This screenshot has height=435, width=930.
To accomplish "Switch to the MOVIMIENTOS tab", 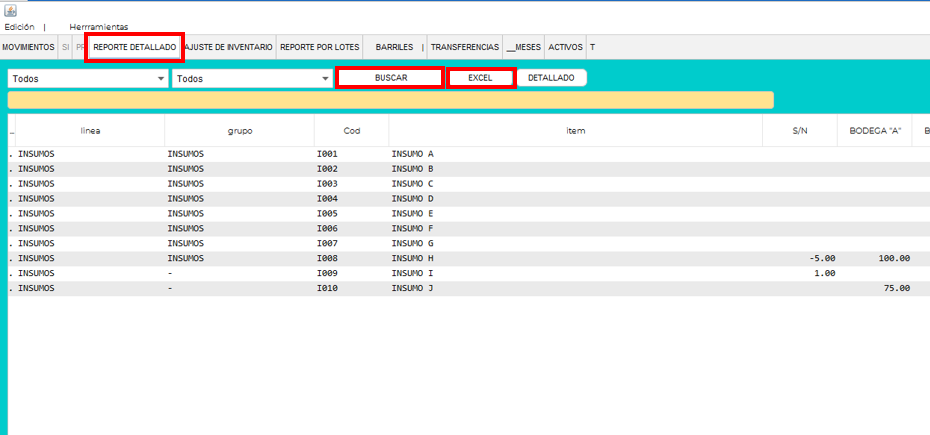I will [x=28, y=47].
